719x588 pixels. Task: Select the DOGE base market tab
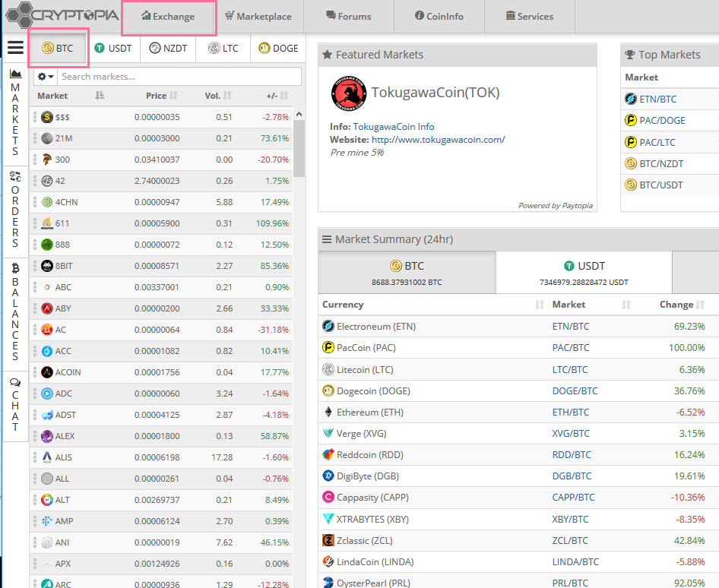(278, 49)
